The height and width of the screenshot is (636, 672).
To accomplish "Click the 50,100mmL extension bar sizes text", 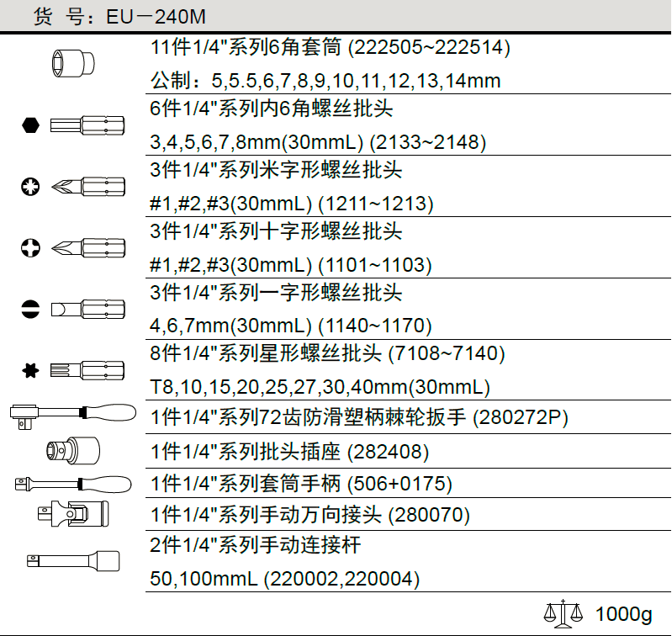I will pyautogui.click(x=284, y=578).
